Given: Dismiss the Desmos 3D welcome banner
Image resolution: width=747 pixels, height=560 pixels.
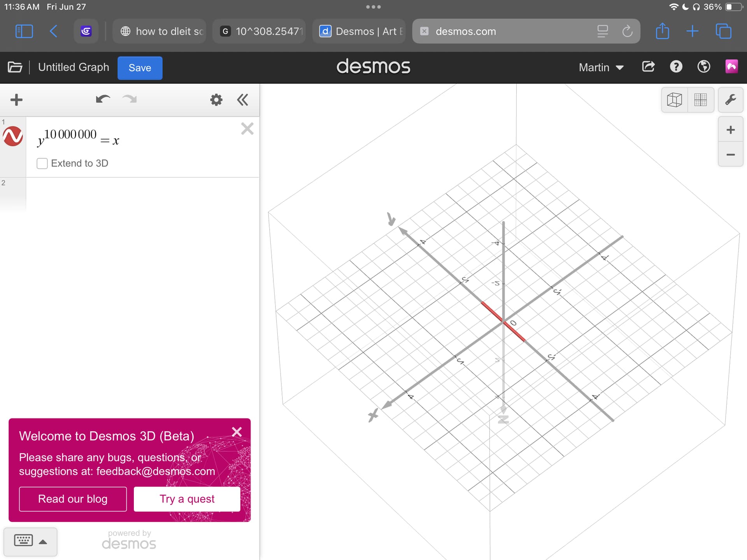Looking at the screenshot, I should coord(237,432).
